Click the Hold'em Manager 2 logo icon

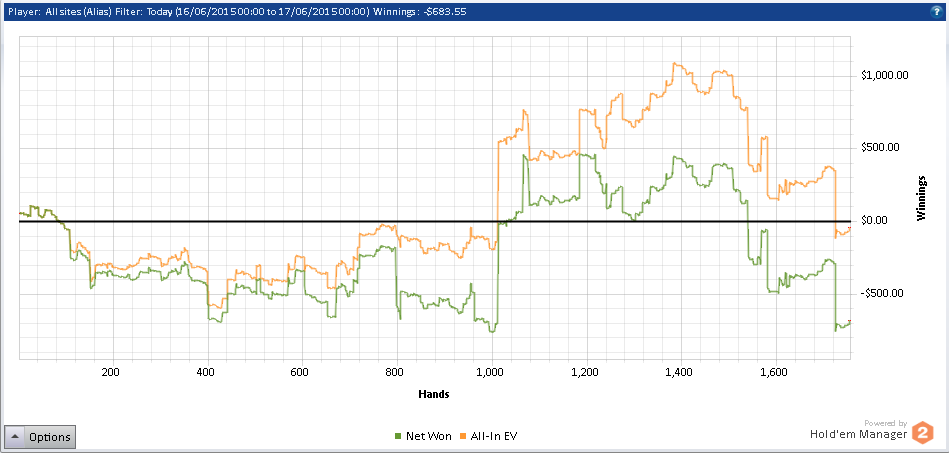point(923,432)
